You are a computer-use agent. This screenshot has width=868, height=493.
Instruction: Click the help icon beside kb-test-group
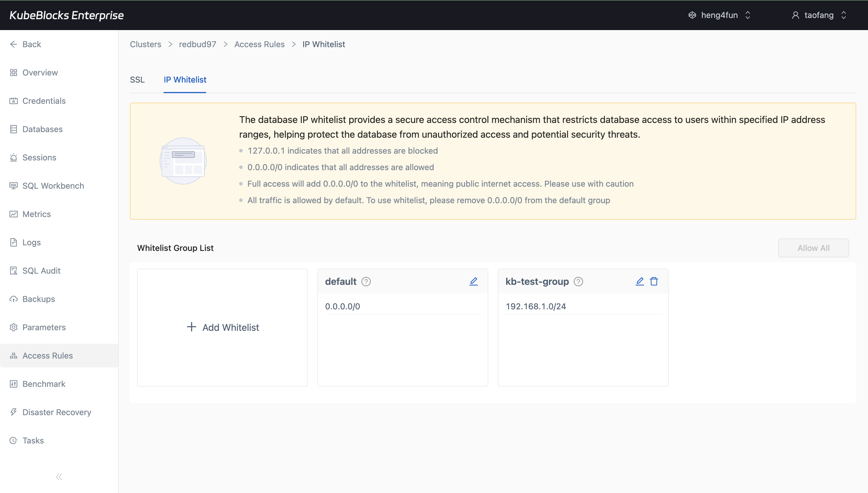tap(578, 281)
